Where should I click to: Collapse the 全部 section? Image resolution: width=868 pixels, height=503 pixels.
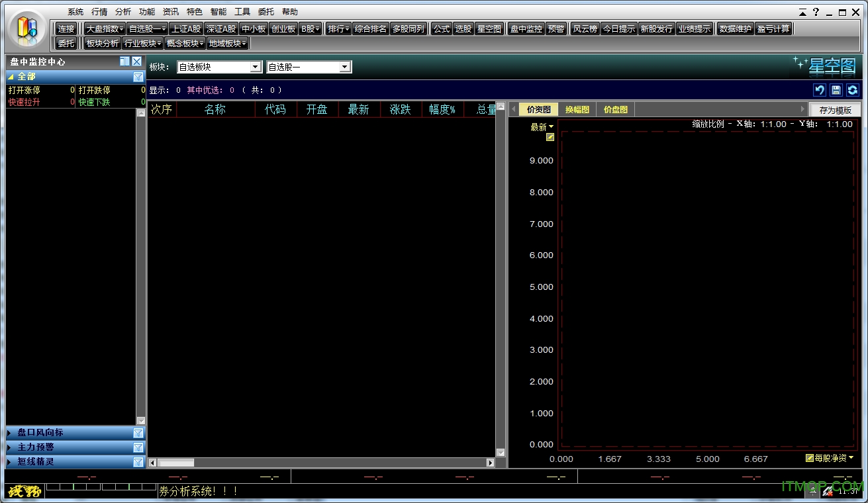tap(11, 77)
